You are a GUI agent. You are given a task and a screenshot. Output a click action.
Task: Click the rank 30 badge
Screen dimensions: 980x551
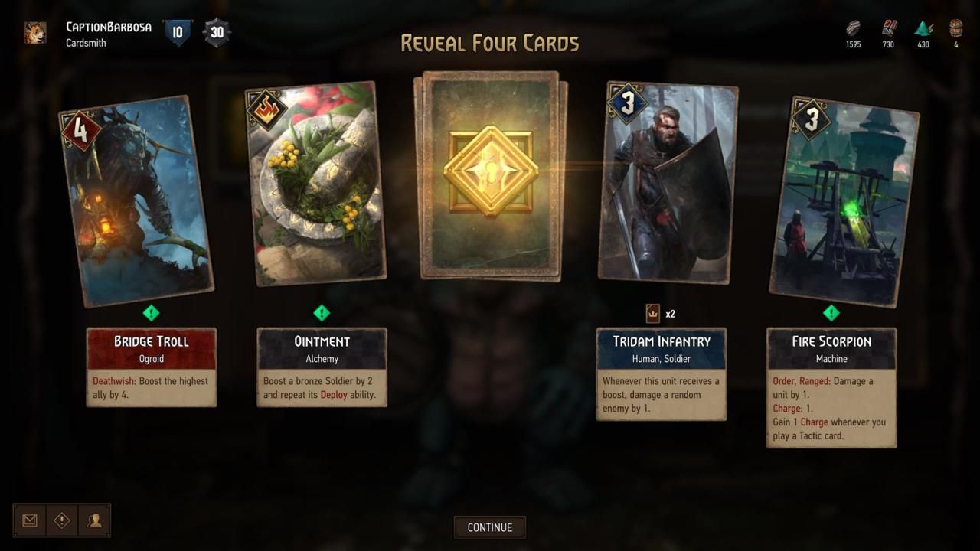click(x=217, y=33)
